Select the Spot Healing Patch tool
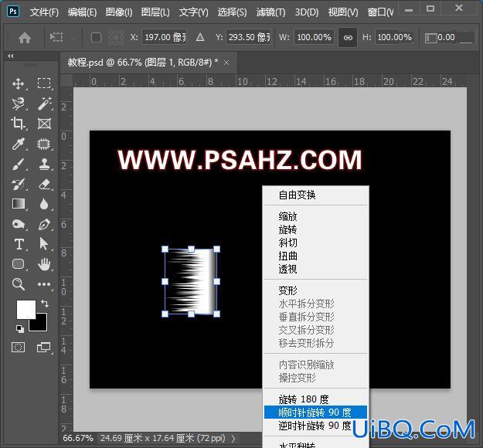Screen dimensions: 483x448 pos(44,144)
